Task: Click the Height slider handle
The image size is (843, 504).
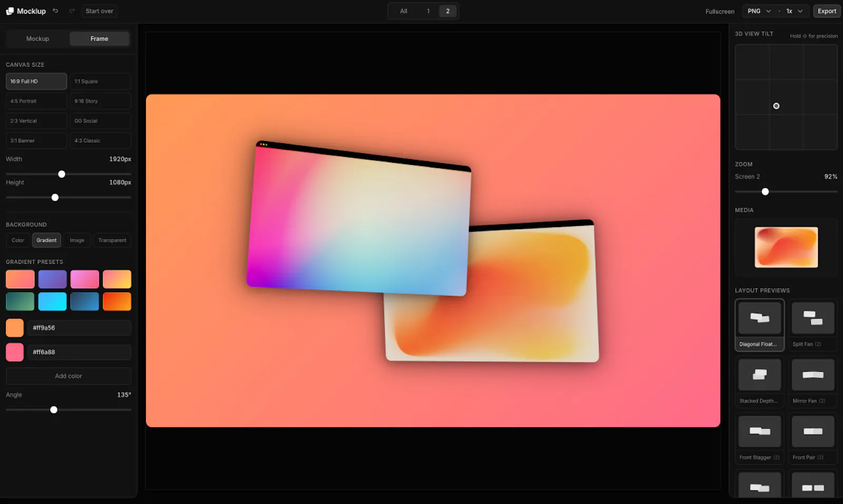Action: click(x=55, y=197)
